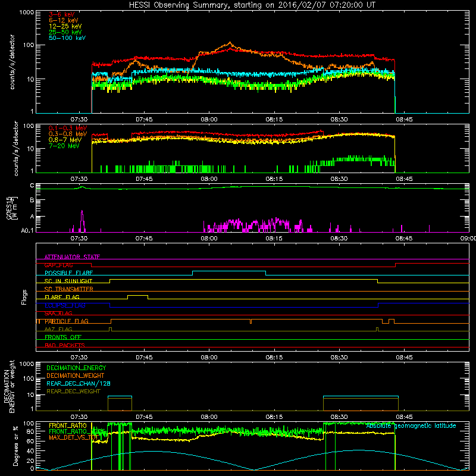Select the SAA_FLAG label

tap(58, 313)
